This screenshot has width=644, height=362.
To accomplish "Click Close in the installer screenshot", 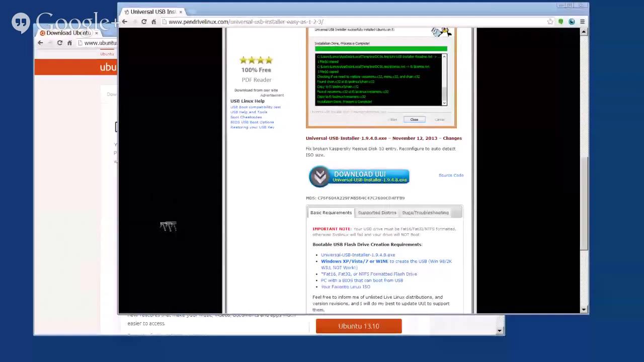I will [414, 120].
